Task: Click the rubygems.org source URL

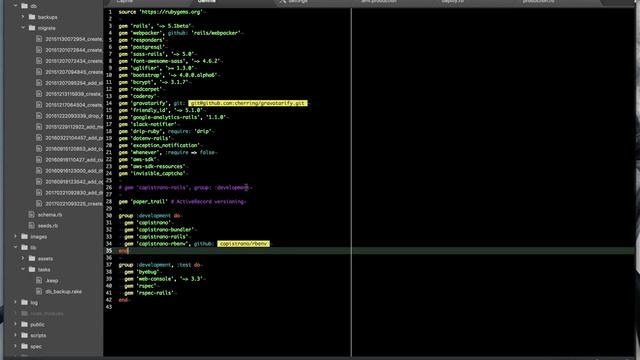Action: pos(171,12)
